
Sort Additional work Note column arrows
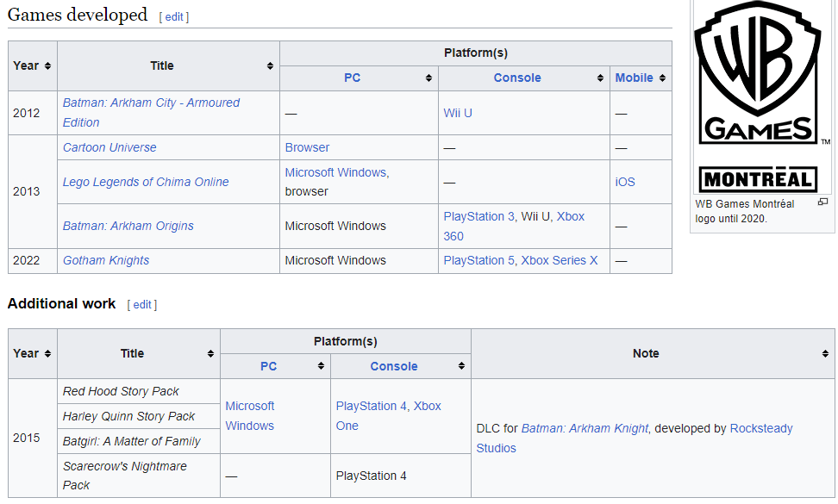coord(825,353)
